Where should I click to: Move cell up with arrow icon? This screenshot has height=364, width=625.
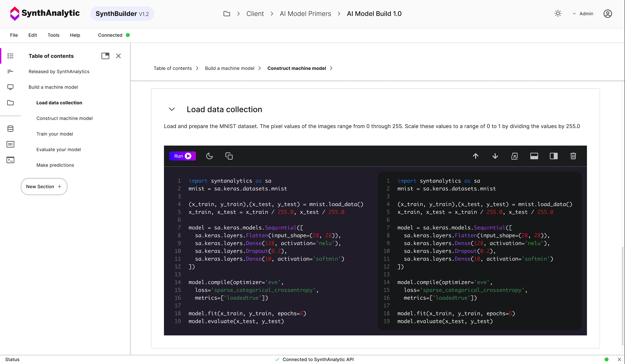[475, 156]
